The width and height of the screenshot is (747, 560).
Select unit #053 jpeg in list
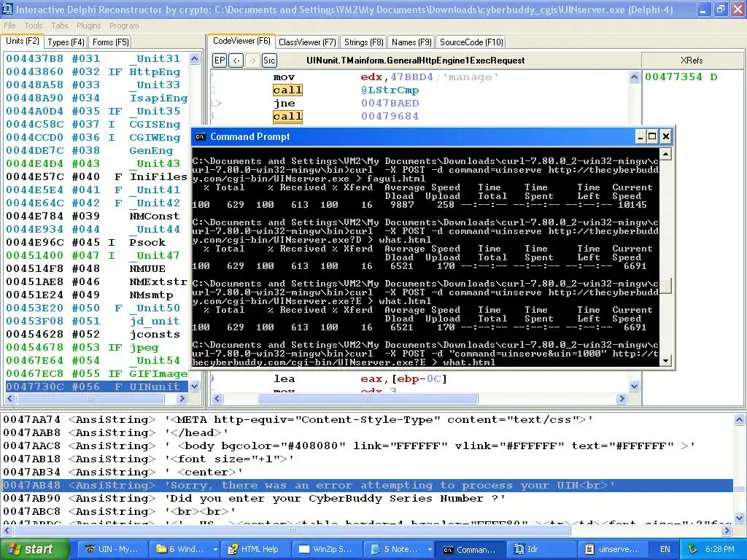[x=97, y=347]
